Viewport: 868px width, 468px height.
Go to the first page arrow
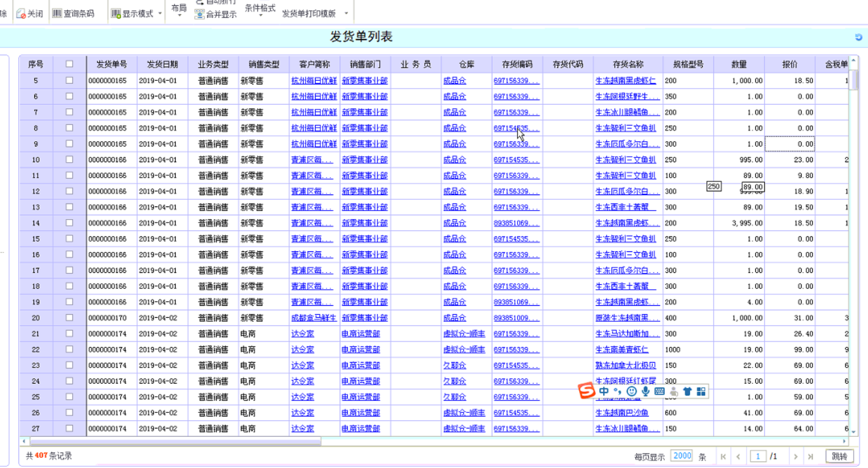tap(723, 457)
